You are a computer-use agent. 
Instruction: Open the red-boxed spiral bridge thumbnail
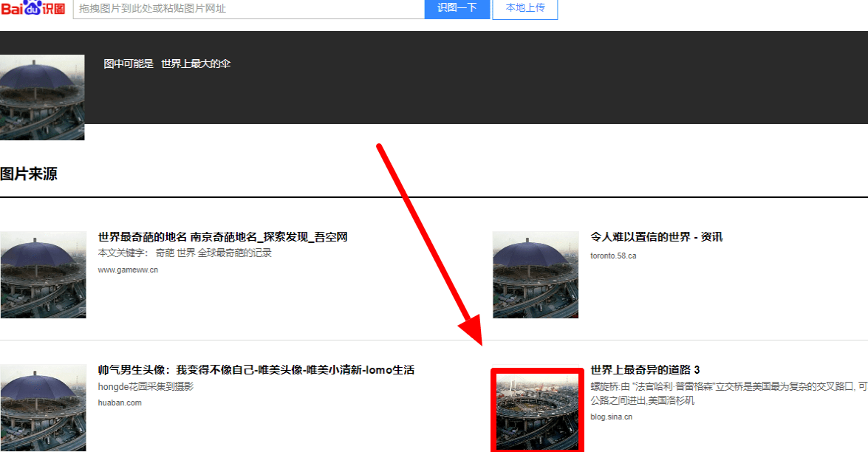[x=537, y=411]
